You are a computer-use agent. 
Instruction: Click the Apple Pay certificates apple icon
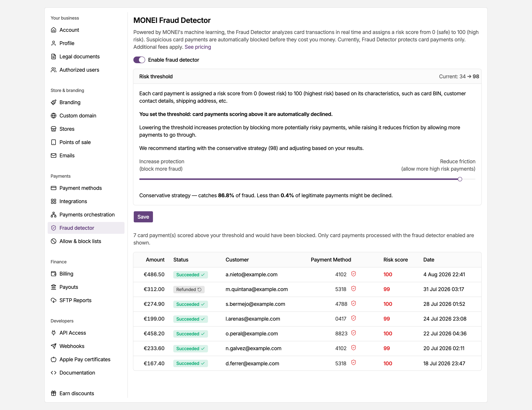[x=54, y=360]
